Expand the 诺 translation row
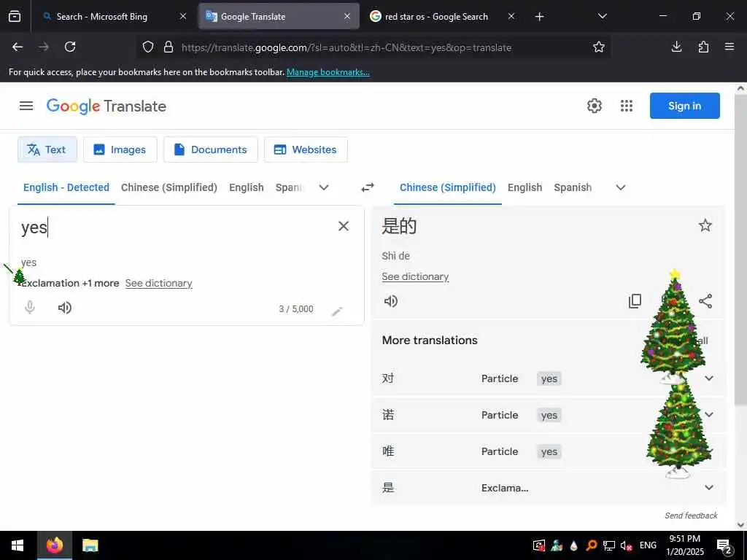Image resolution: width=747 pixels, height=560 pixels. [709, 414]
